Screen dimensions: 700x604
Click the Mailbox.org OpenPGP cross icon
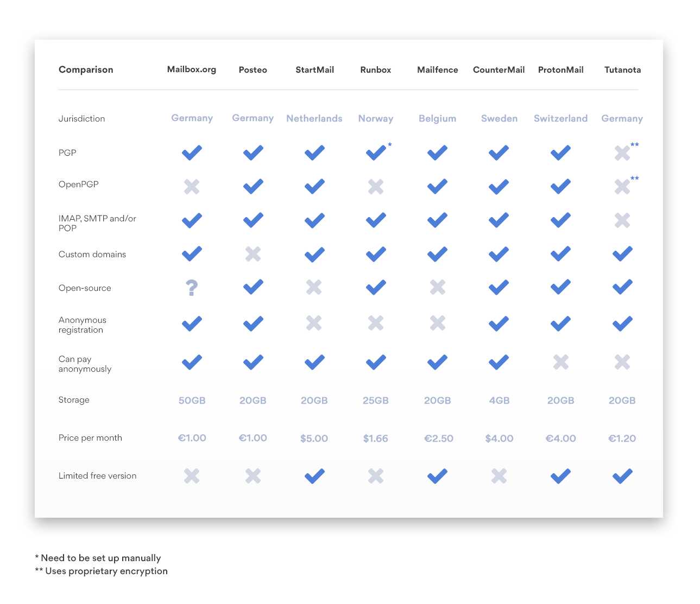(192, 187)
